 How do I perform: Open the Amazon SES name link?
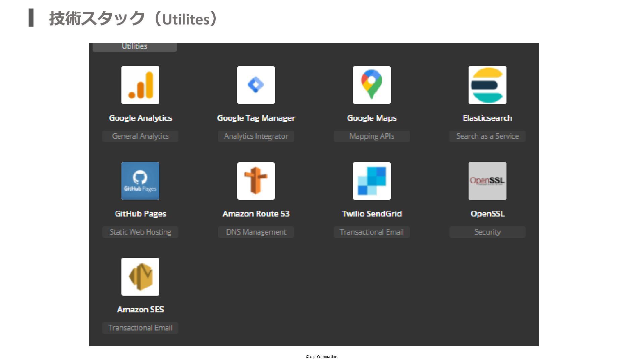[x=140, y=310]
